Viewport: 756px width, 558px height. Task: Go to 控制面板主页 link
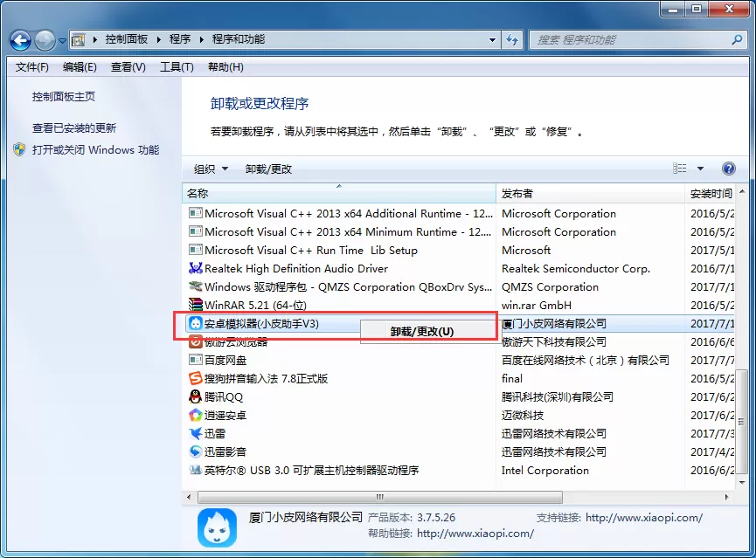pos(64,96)
